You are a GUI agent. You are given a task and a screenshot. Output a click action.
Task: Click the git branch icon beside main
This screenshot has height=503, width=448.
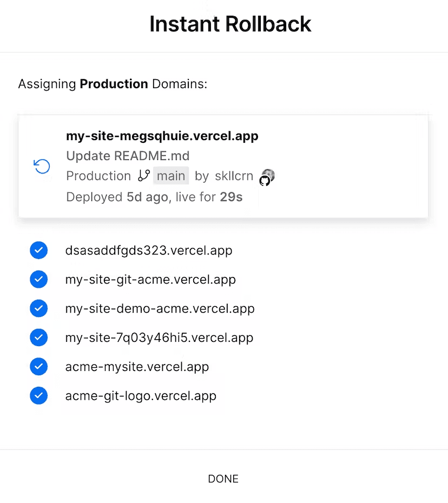(x=144, y=176)
